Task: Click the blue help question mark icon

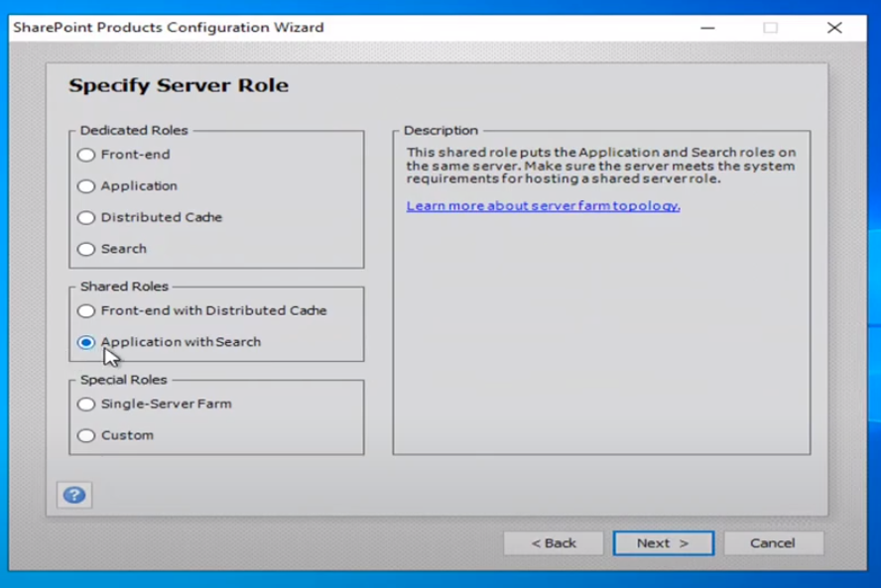Action: (x=74, y=494)
